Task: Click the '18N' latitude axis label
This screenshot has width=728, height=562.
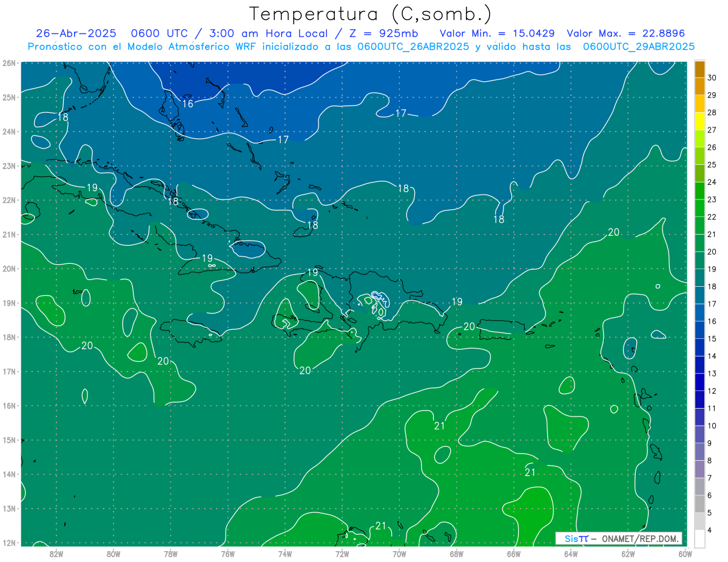Action: 8,337
